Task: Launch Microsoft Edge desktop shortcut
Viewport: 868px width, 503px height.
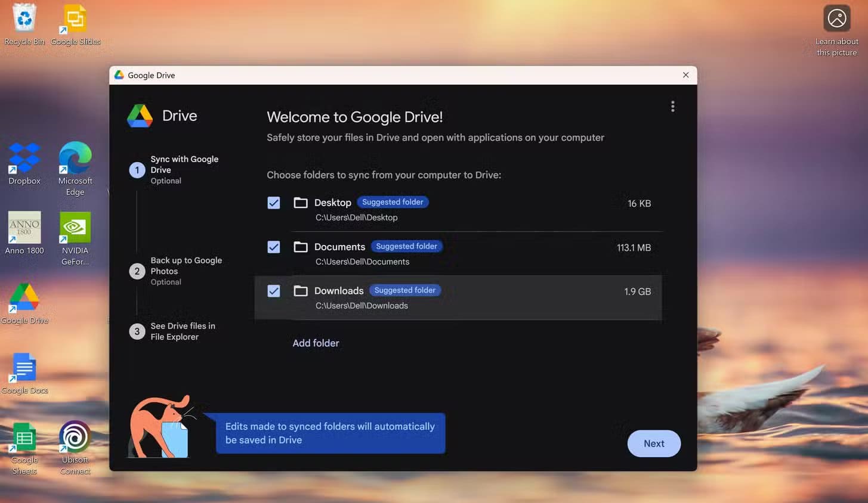Action: [75, 159]
